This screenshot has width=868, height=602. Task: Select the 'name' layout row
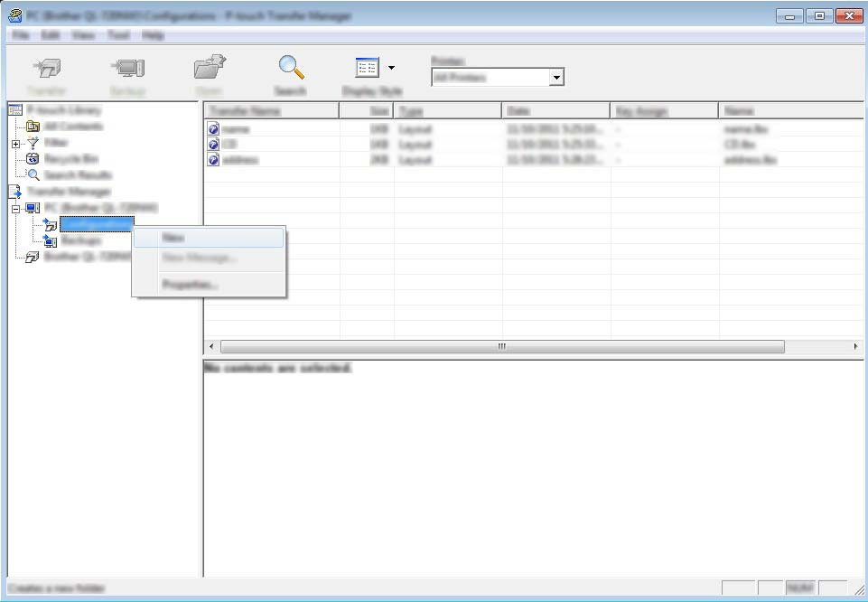[x=534, y=129]
